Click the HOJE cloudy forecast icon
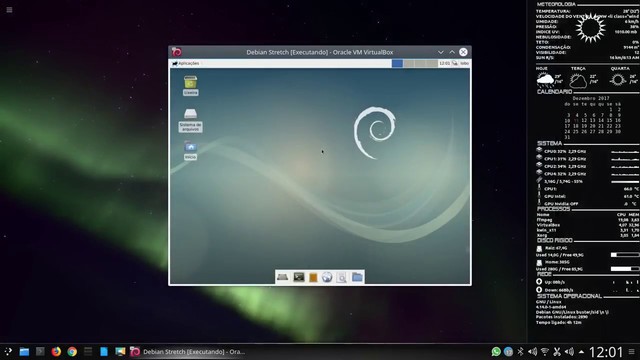Viewport: 640px width, 360px height. 545,80
